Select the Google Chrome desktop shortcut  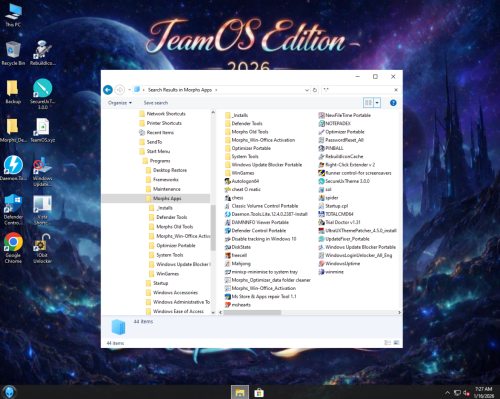point(13,248)
